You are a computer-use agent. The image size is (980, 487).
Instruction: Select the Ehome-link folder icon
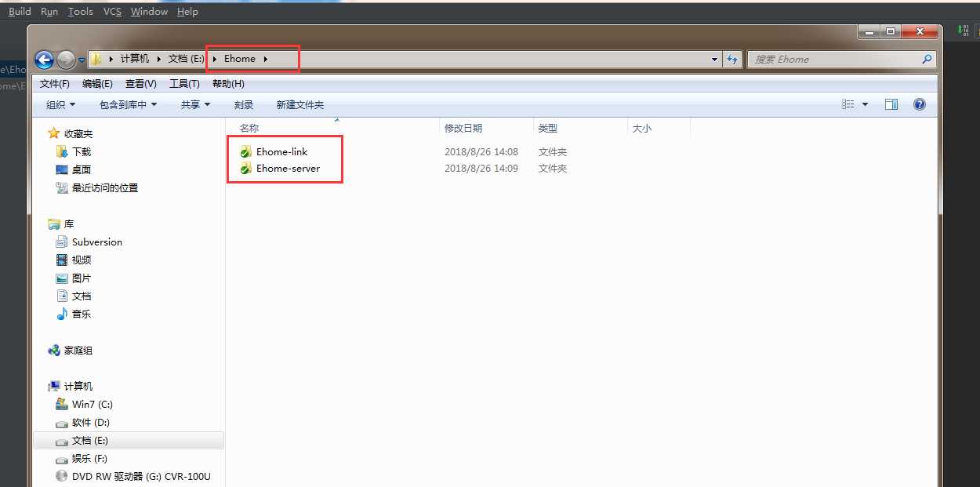245,151
